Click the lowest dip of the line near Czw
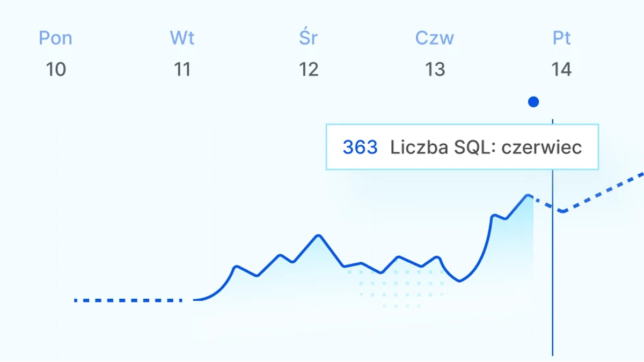The width and height of the screenshot is (644, 362). (x=460, y=281)
